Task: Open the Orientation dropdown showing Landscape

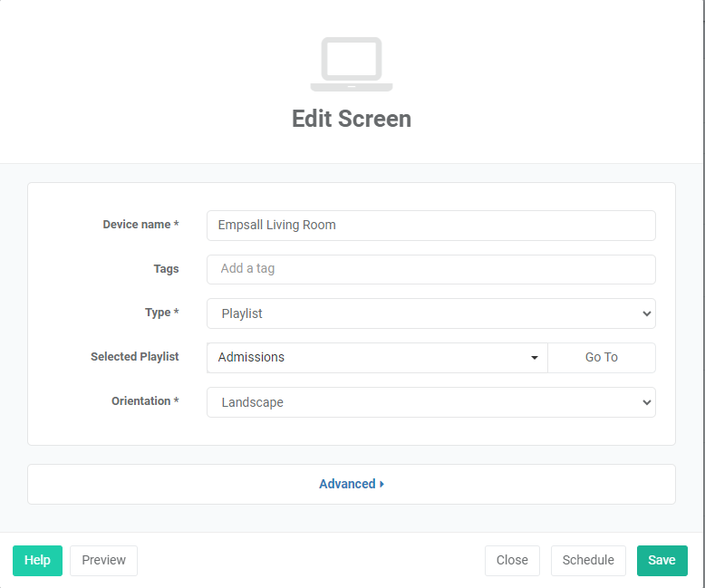Action: [430, 402]
